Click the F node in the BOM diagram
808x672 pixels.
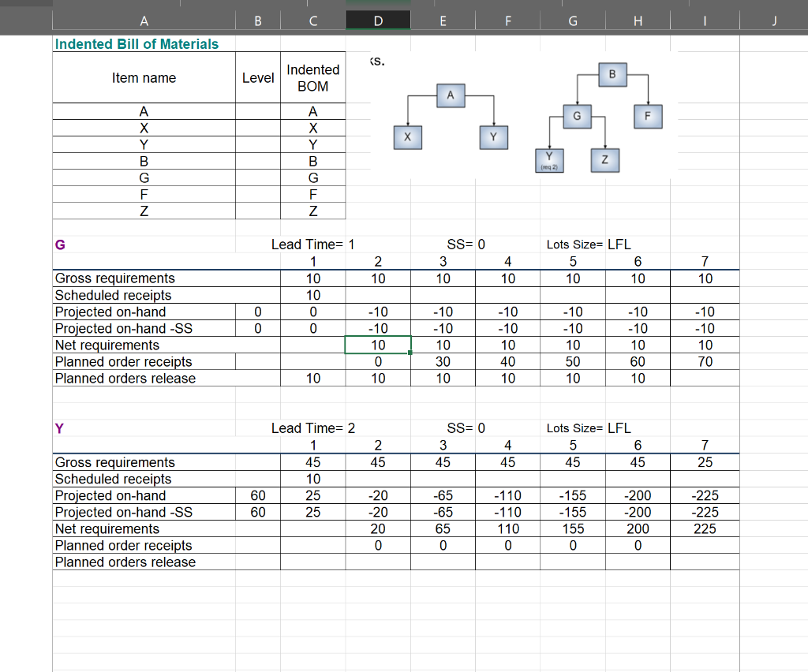[648, 117]
